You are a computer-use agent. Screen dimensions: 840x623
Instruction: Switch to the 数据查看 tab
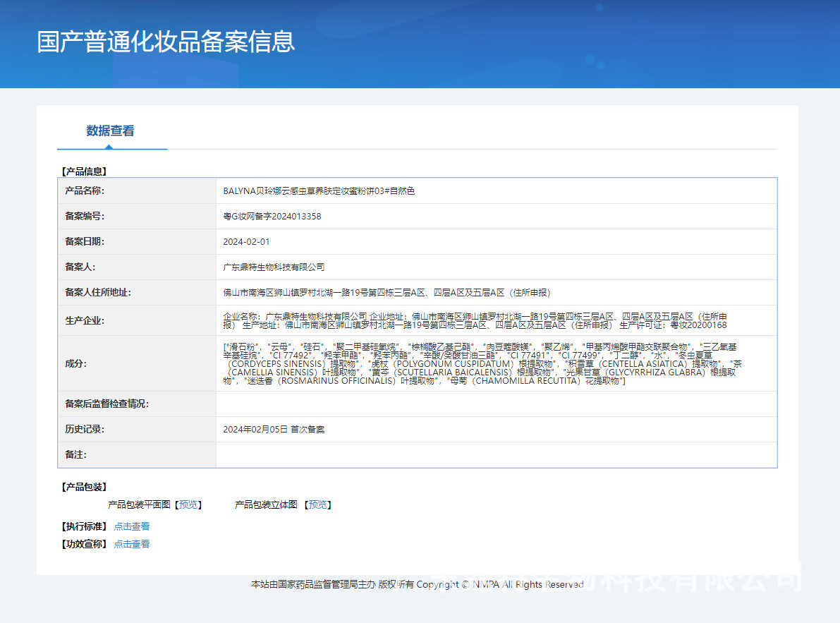tap(111, 131)
